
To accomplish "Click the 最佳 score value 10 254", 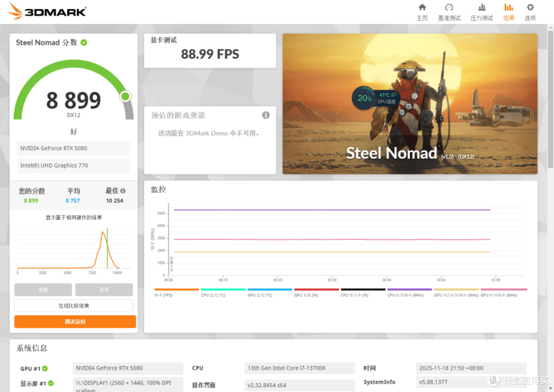I will click(x=114, y=201).
